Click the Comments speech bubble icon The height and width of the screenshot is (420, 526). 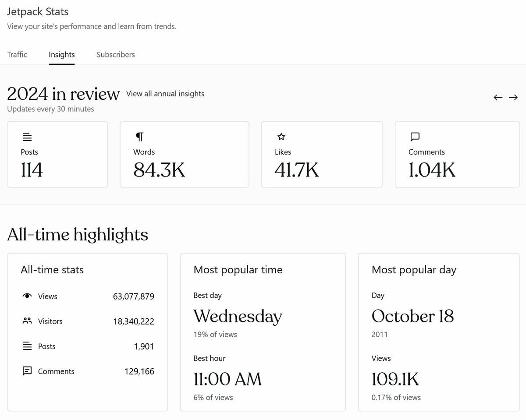(x=415, y=136)
